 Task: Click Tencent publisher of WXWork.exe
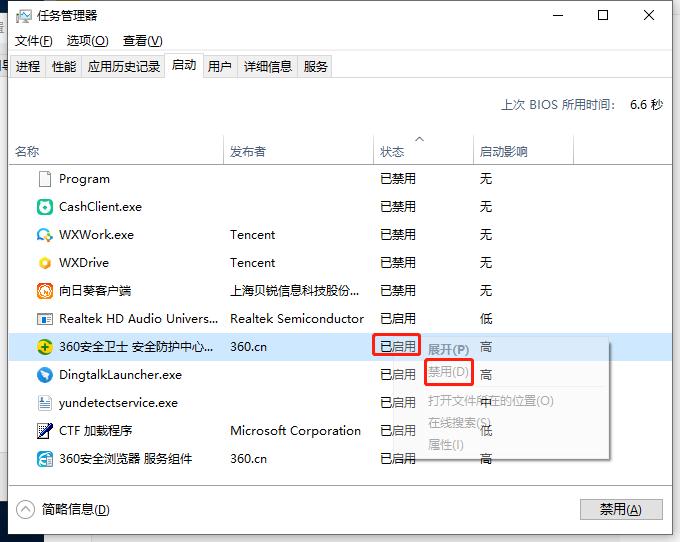click(x=252, y=235)
